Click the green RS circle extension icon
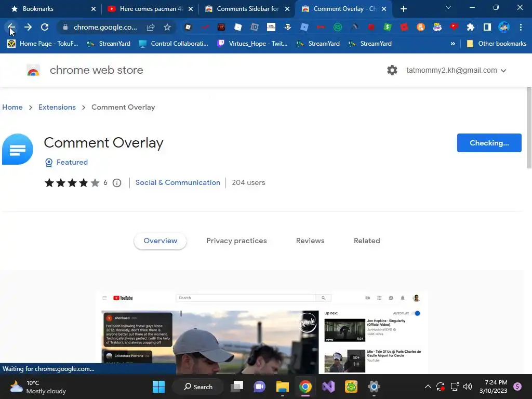This screenshot has width=532, height=399. pos(338,27)
